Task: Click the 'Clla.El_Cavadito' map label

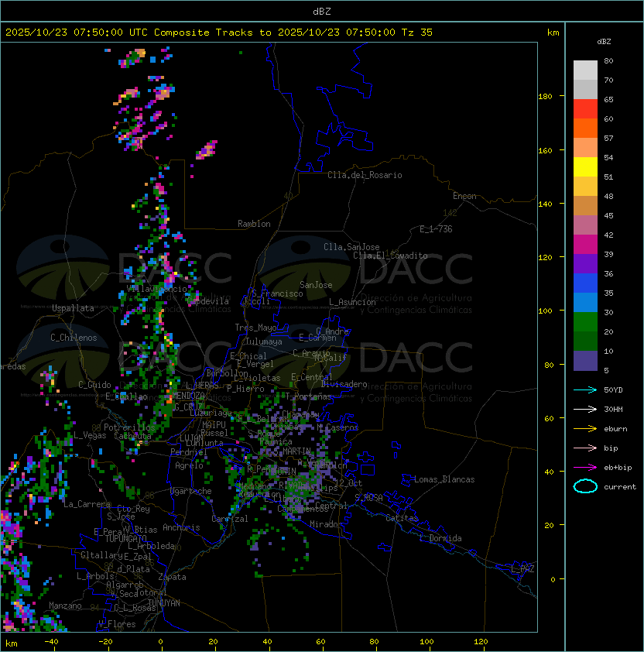Action: click(x=390, y=256)
